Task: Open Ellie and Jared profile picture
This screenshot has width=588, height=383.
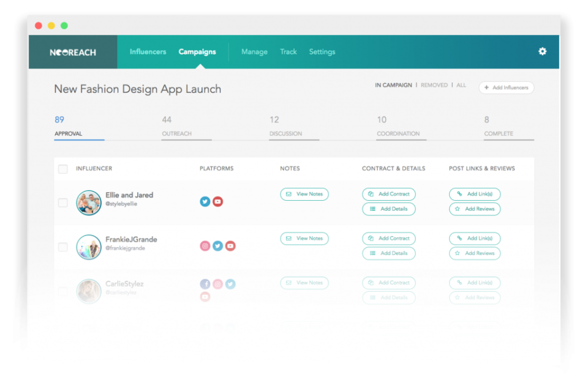Action: click(88, 203)
